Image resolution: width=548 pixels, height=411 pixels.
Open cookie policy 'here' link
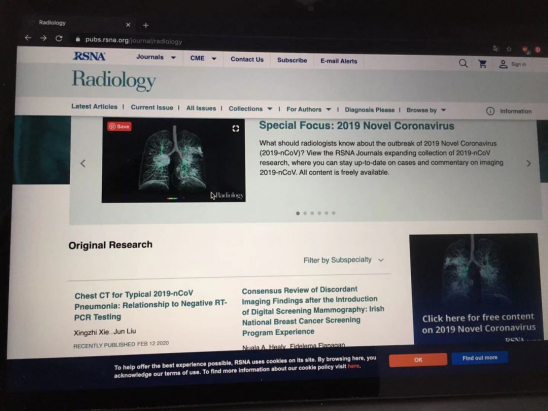[x=353, y=366]
